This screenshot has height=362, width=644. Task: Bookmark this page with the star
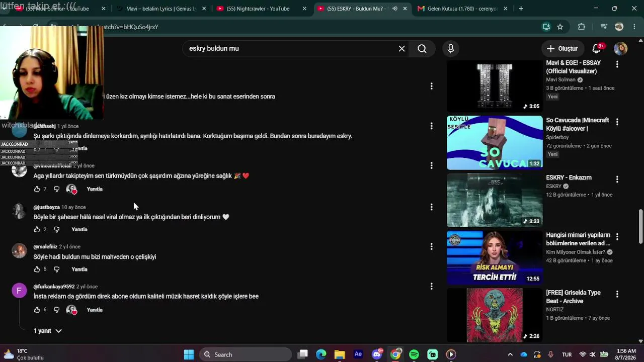point(560,27)
